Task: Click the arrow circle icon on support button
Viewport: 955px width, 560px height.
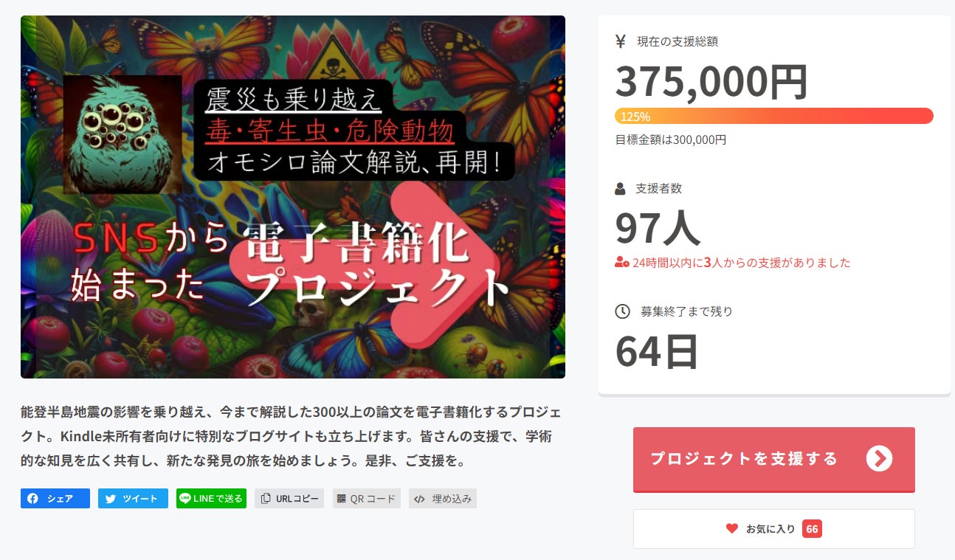Action: point(879,458)
